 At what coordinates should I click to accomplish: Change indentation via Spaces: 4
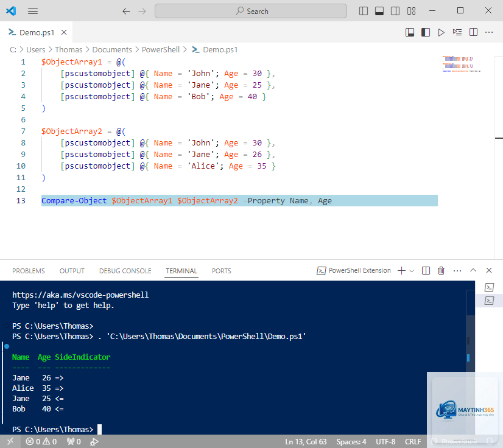(351, 441)
